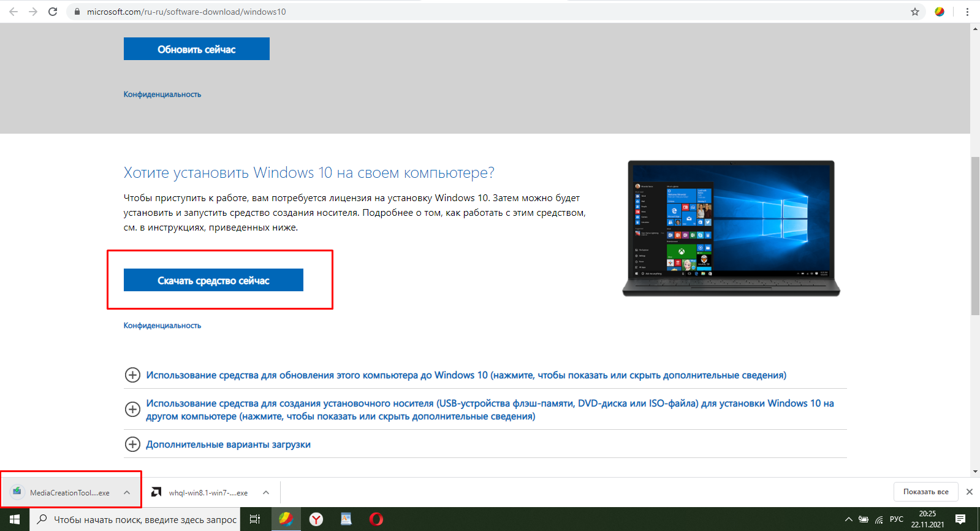Open the options chevron for MediaCreationTool download
980x531 pixels.
click(x=127, y=492)
